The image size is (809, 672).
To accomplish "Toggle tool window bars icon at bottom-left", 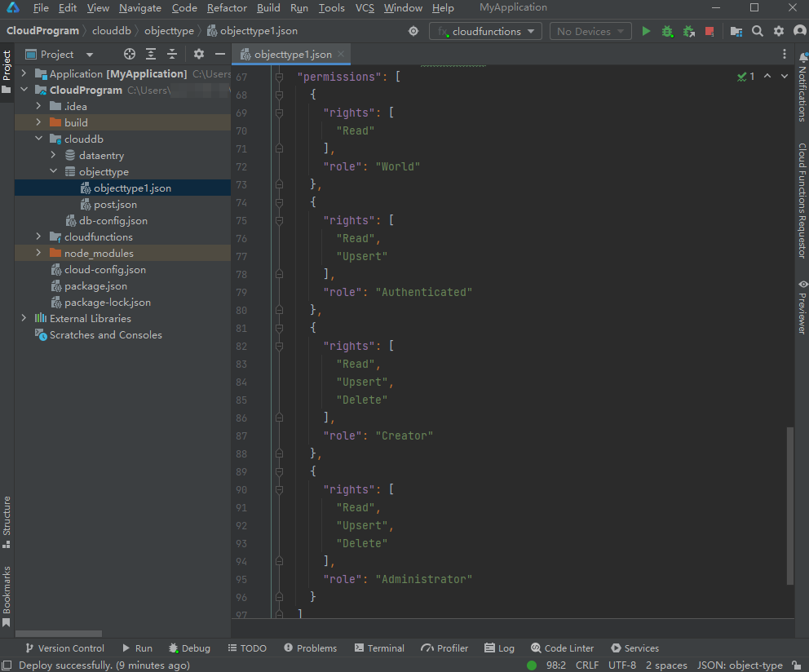I will (x=7, y=665).
